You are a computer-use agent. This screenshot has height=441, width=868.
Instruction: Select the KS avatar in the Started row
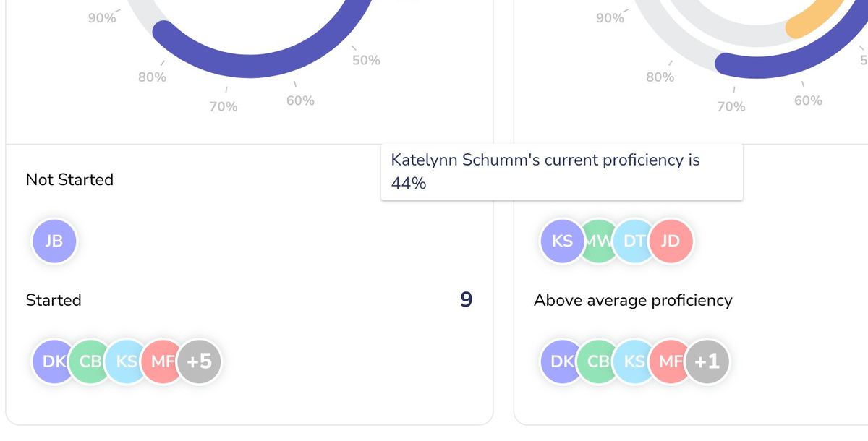click(124, 360)
